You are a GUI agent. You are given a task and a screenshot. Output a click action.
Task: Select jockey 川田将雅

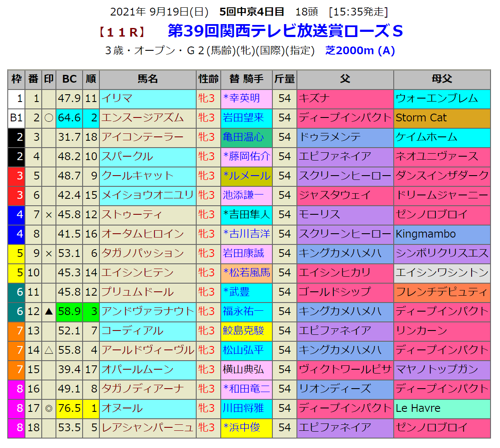click(x=243, y=408)
